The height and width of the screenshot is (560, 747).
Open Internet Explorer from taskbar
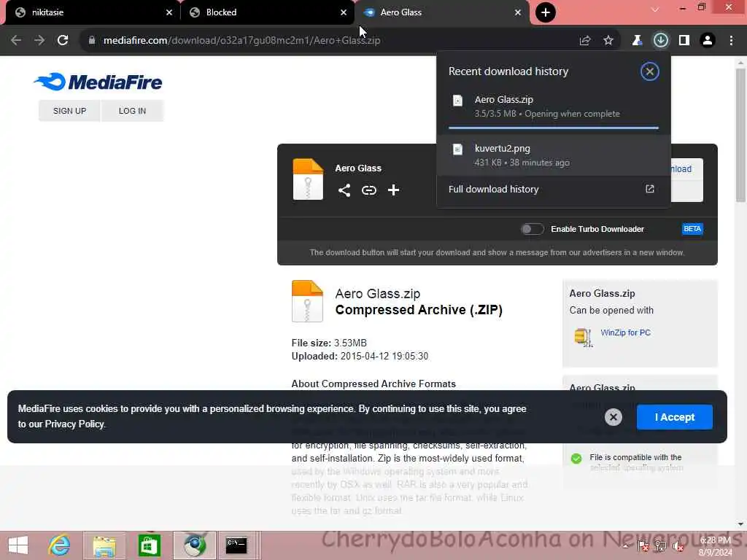(59, 545)
